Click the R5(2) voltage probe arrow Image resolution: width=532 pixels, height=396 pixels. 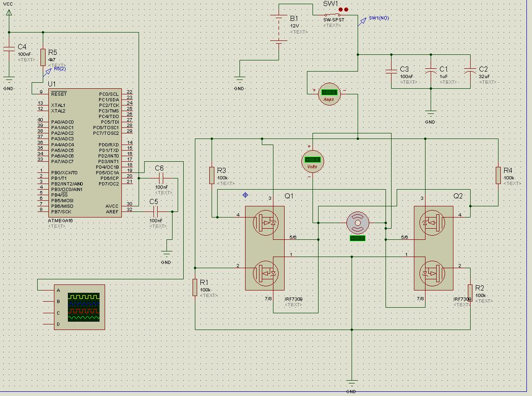47,72
